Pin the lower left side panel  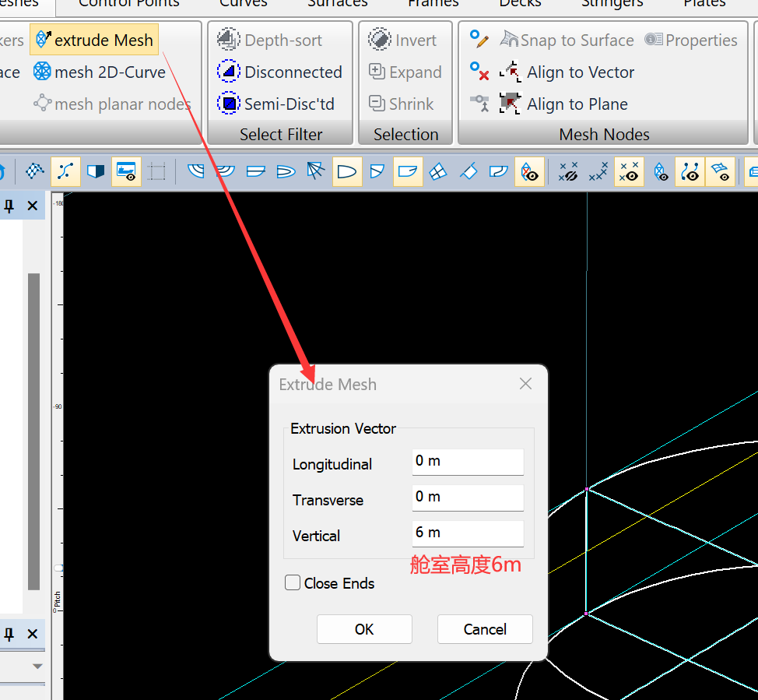pyautogui.click(x=9, y=635)
